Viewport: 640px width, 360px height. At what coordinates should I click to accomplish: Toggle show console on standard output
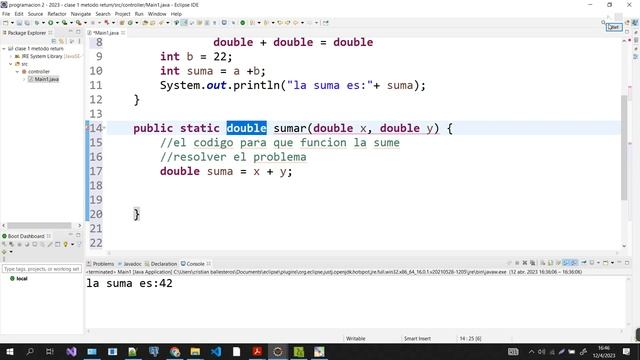tap(566, 263)
